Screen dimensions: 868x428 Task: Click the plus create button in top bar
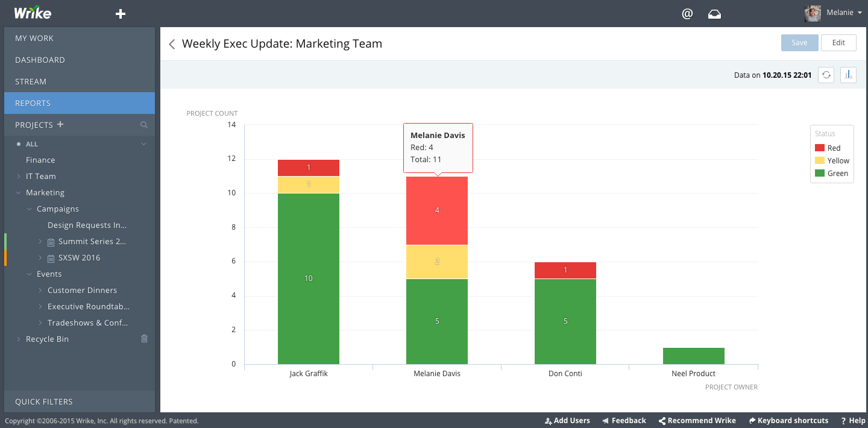tap(121, 14)
